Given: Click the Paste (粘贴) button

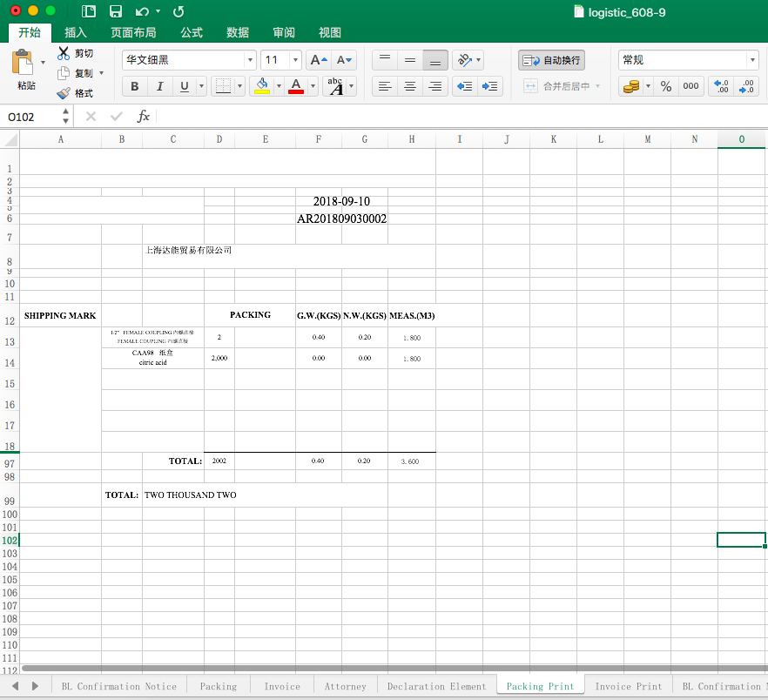Looking at the screenshot, I should pos(26,70).
